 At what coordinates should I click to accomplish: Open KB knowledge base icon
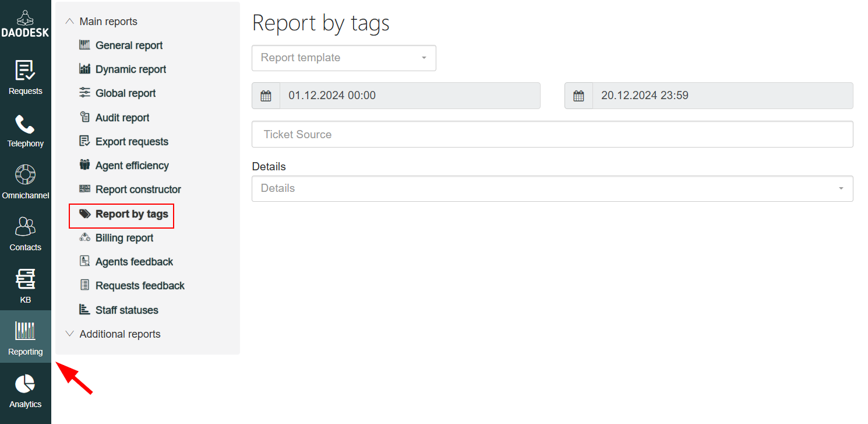tap(25, 280)
